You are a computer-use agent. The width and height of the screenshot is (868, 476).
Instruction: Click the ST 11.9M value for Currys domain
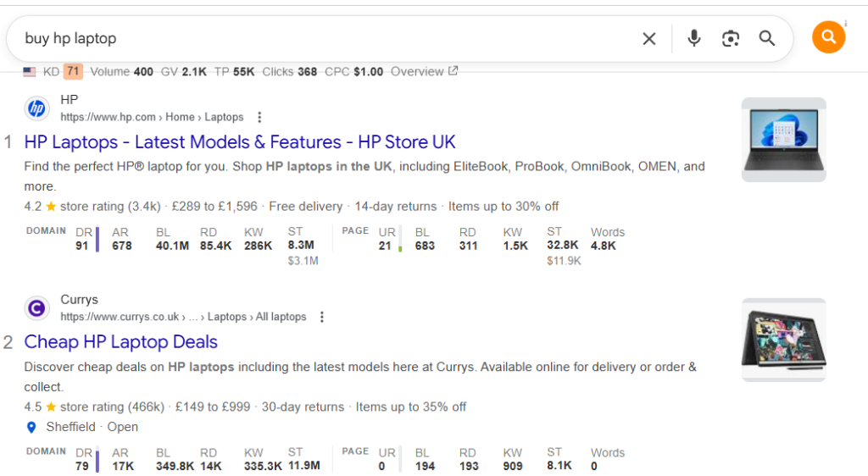click(x=304, y=466)
